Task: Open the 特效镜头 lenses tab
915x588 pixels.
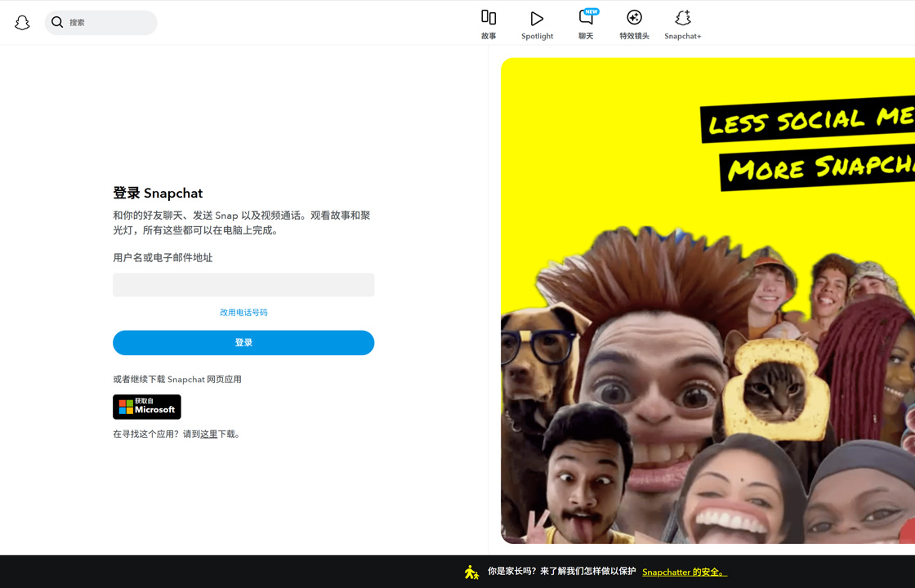Action: point(634,24)
